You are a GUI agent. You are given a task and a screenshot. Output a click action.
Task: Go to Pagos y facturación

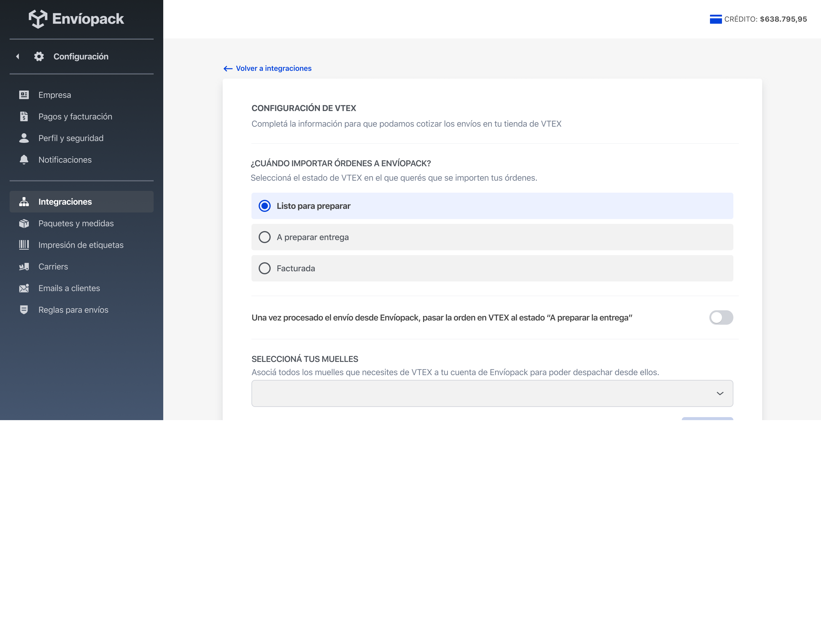(x=81, y=116)
